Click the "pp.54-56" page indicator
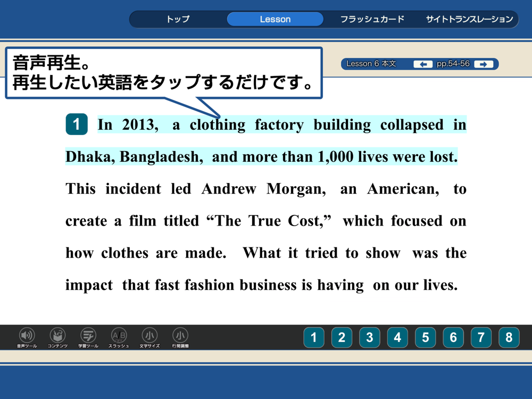Screen dimensions: 532x399 (453, 64)
